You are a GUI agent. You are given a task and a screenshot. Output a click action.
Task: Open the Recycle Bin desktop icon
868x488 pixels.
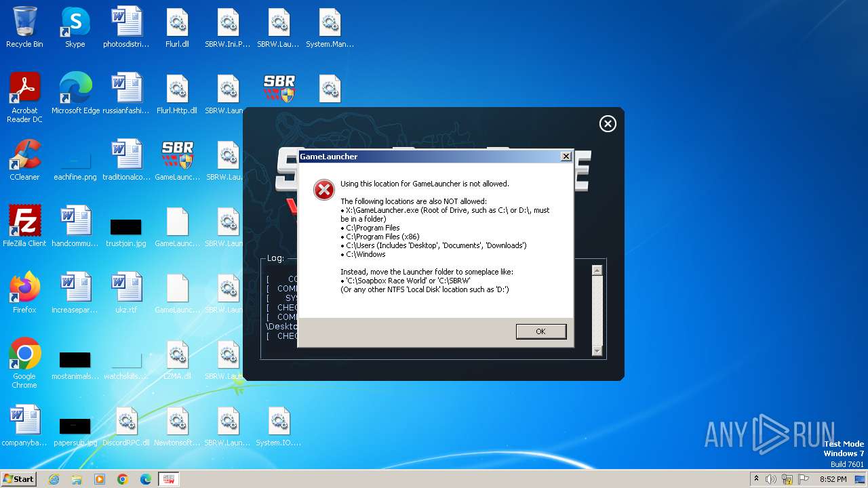(24, 27)
